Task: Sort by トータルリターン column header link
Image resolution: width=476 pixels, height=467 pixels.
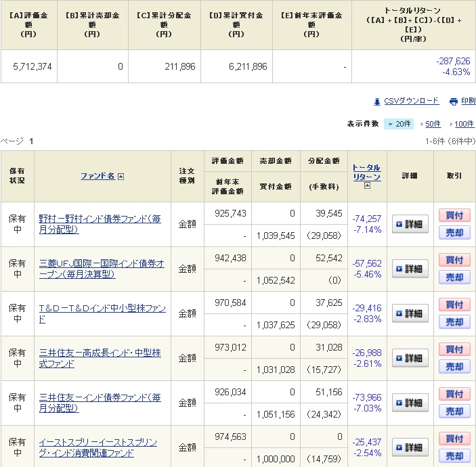Action: click(x=366, y=172)
